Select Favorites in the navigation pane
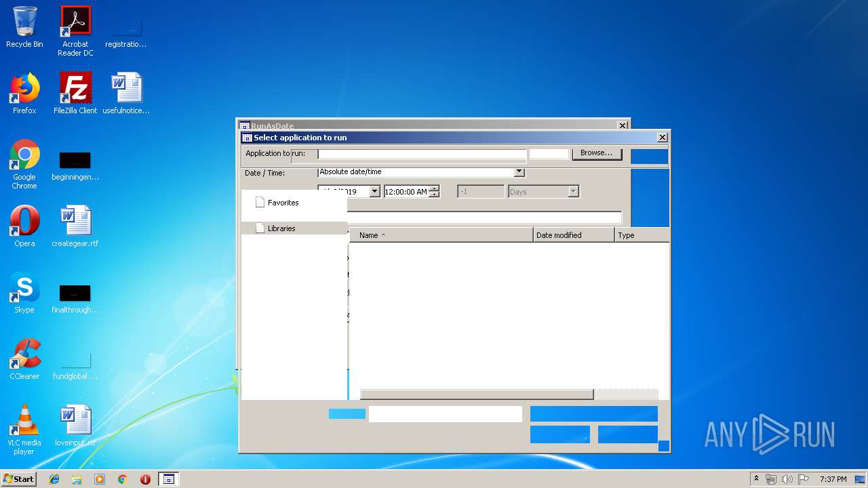Screen dimensions: 868x488 283,203
